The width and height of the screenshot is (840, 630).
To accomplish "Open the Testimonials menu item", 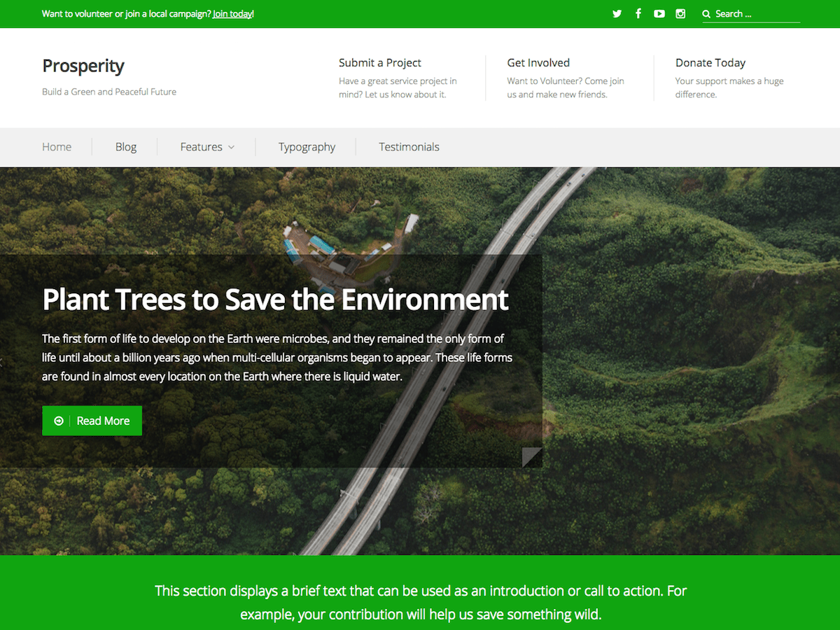I will tap(409, 147).
